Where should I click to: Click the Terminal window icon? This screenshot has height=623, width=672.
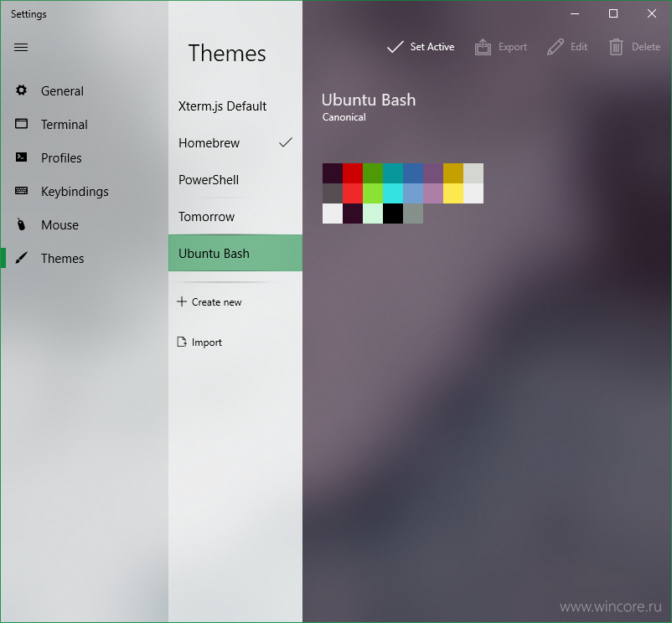(21, 124)
